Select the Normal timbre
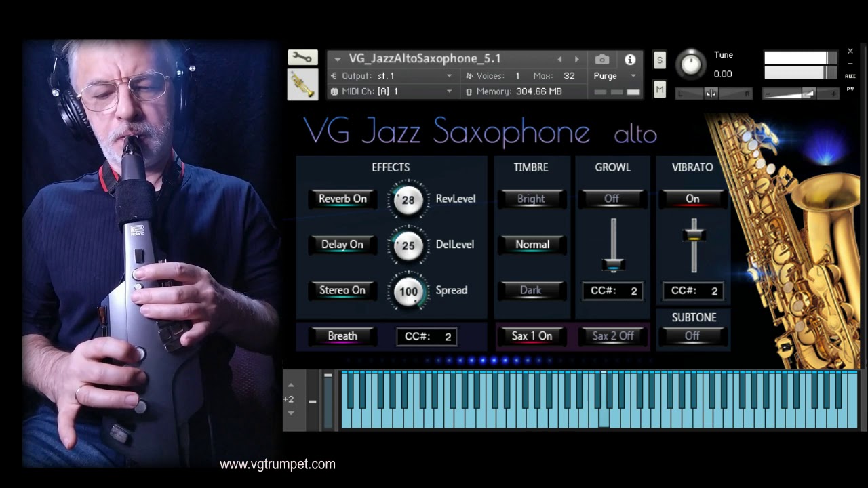This screenshot has width=868, height=488. point(531,245)
